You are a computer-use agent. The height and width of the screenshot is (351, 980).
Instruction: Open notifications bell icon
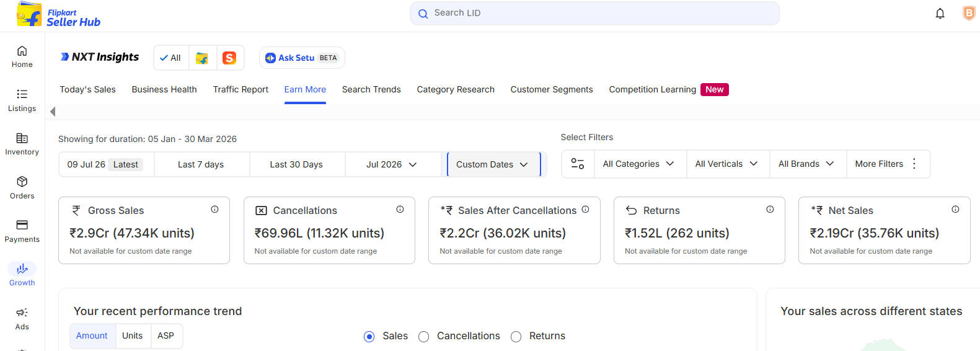click(940, 14)
